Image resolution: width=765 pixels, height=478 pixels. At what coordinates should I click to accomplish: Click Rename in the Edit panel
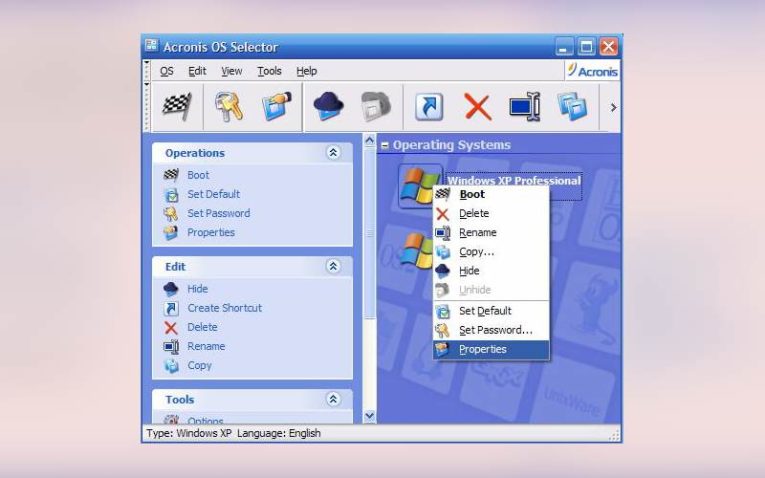pos(206,346)
